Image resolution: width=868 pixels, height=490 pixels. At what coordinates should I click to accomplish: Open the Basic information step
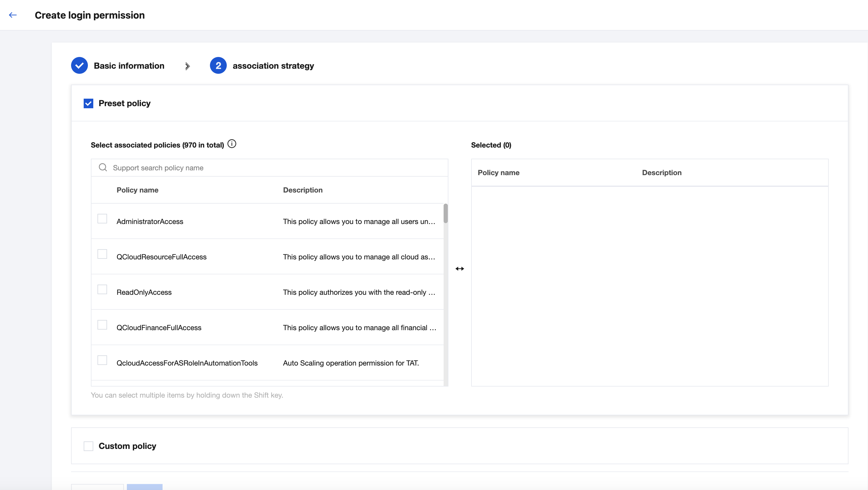129,66
